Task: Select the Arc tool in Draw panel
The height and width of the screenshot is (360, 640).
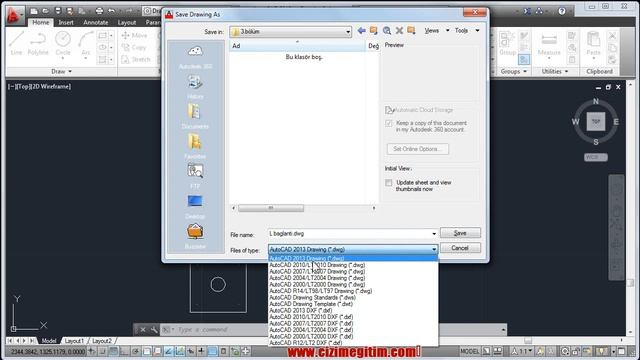Action: pos(86,43)
